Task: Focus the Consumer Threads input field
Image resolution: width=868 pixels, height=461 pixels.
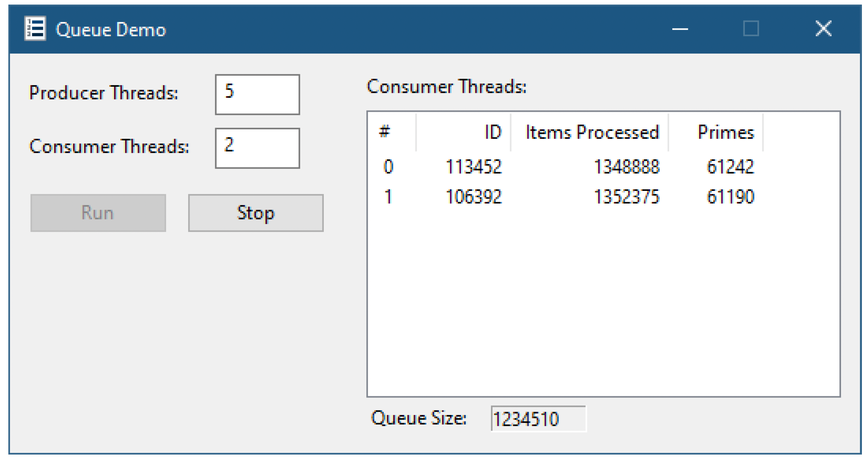Action: pyautogui.click(x=257, y=148)
